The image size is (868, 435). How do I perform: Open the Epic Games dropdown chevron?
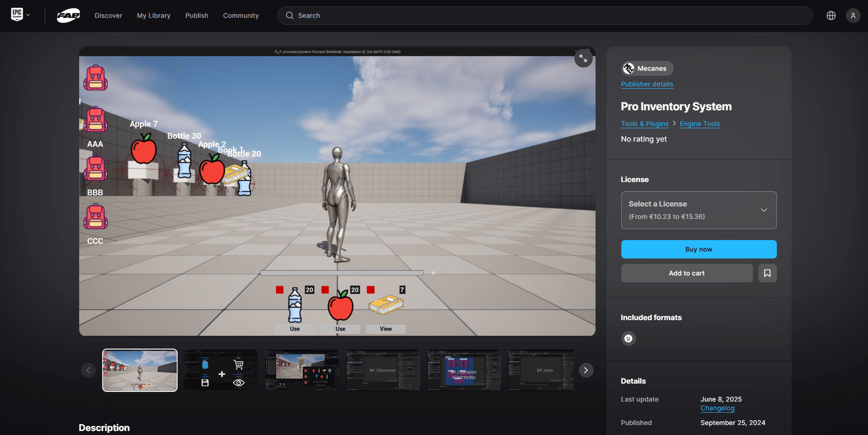point(28,15)
